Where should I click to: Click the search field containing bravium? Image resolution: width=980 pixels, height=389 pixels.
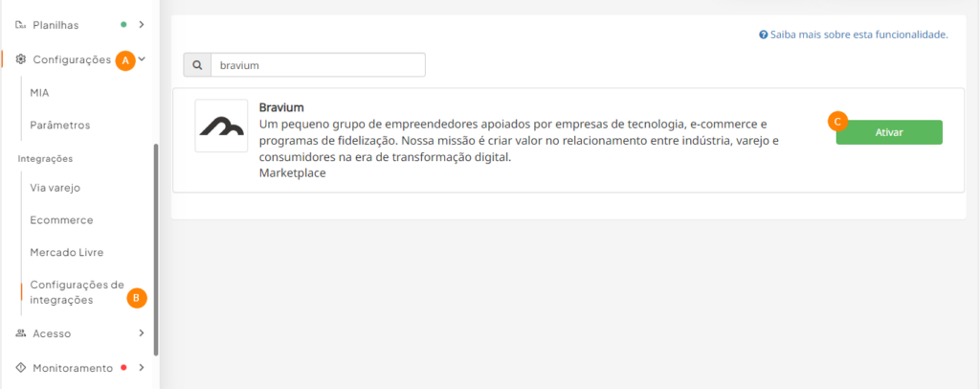point(318,65)
